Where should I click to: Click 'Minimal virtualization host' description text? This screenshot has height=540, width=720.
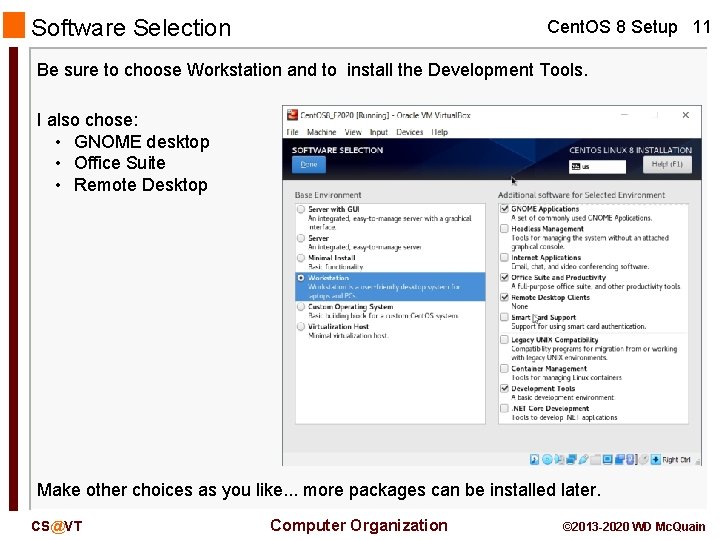pyautogui.click(x=349, y=336)
